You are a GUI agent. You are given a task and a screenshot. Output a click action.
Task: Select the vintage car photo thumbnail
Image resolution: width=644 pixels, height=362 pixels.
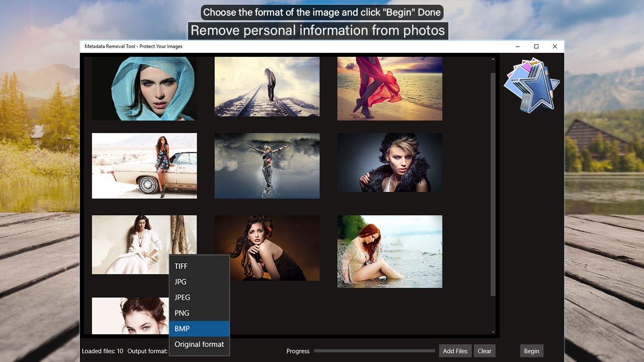tap(144, 165)
